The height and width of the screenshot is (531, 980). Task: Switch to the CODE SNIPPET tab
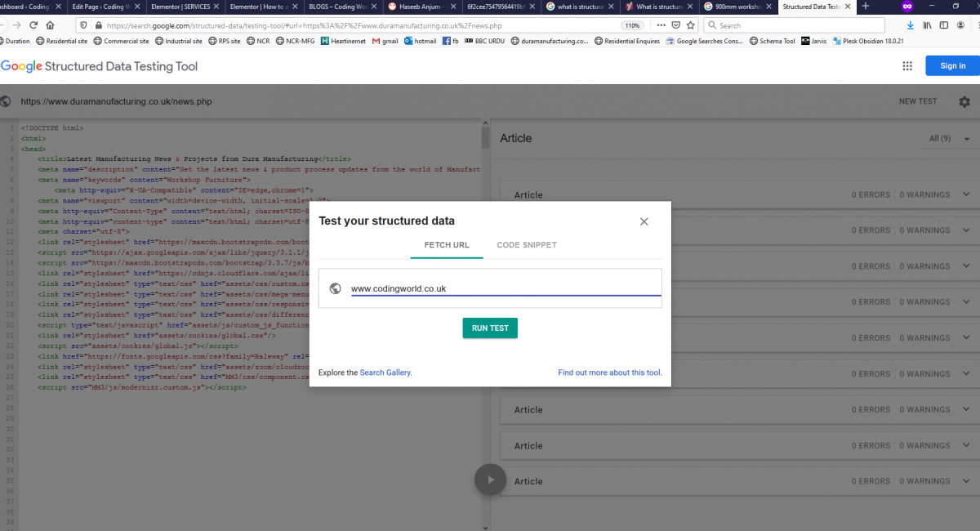[527, 245]
